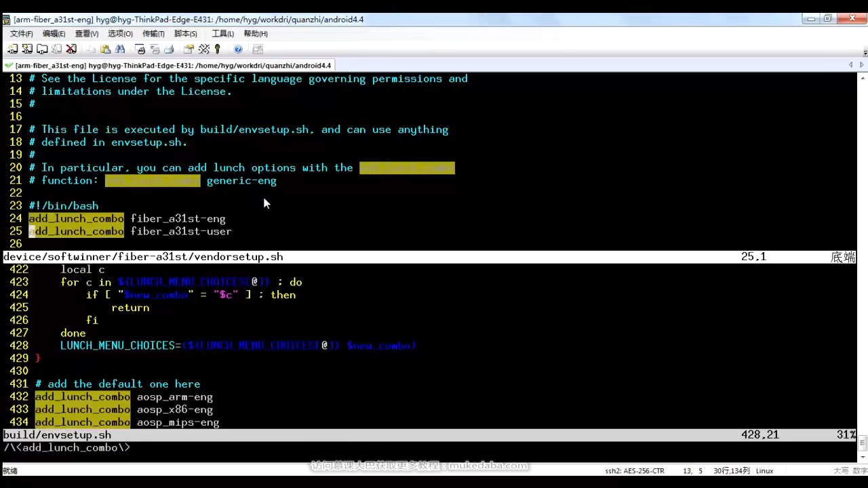Click ssh2: AES-256-CTR in status bar

point(635,470)
